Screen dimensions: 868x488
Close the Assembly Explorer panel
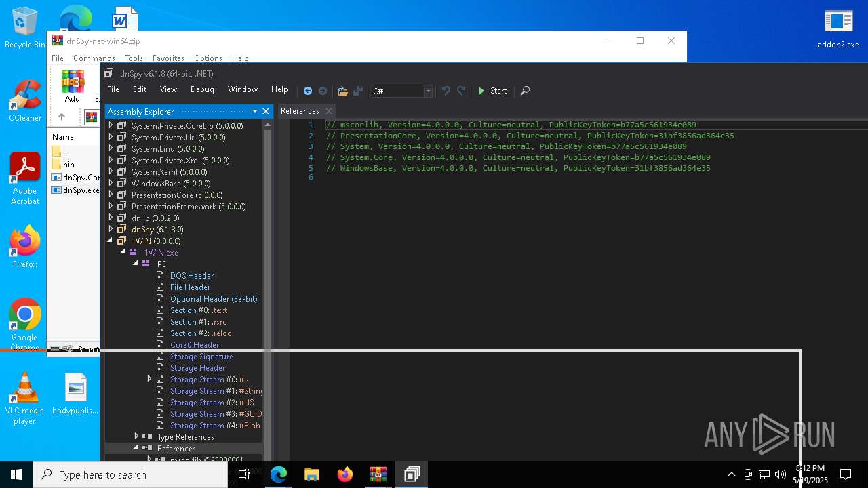pos(266,111)
